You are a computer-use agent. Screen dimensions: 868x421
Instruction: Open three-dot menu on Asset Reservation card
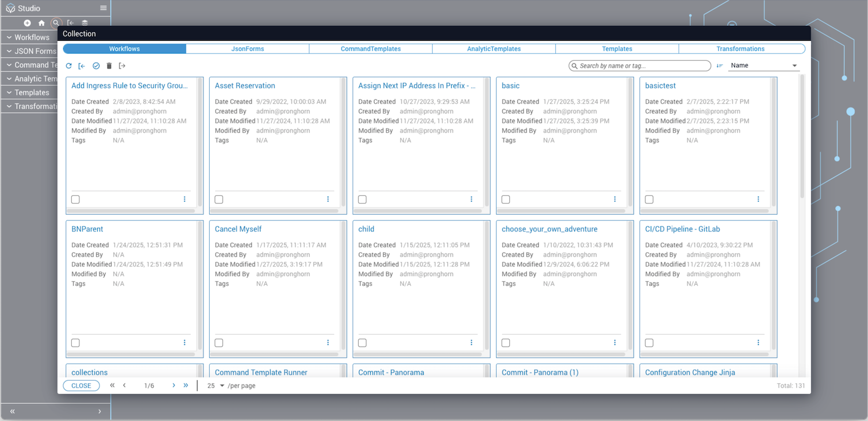[328, 199]
